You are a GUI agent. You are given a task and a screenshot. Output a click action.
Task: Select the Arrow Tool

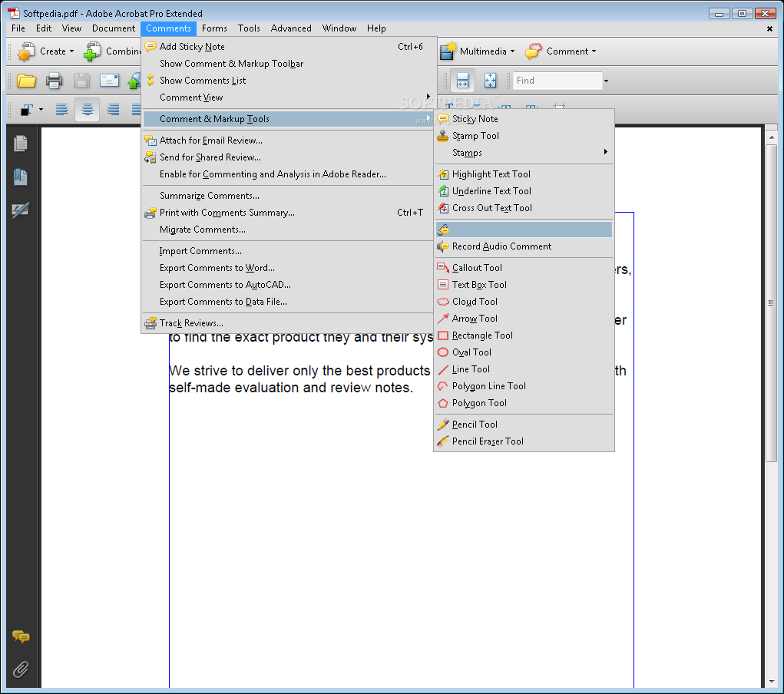(524, 319)
